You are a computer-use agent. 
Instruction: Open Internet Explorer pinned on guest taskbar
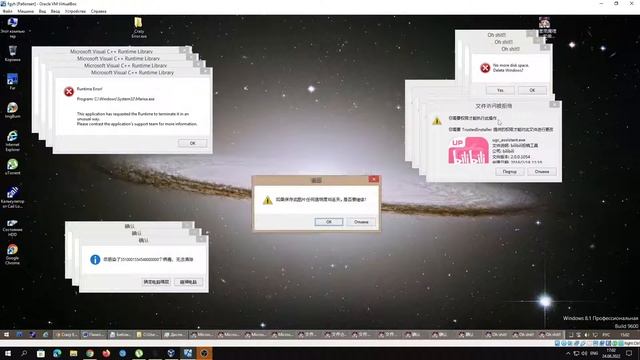coord(46,335)
